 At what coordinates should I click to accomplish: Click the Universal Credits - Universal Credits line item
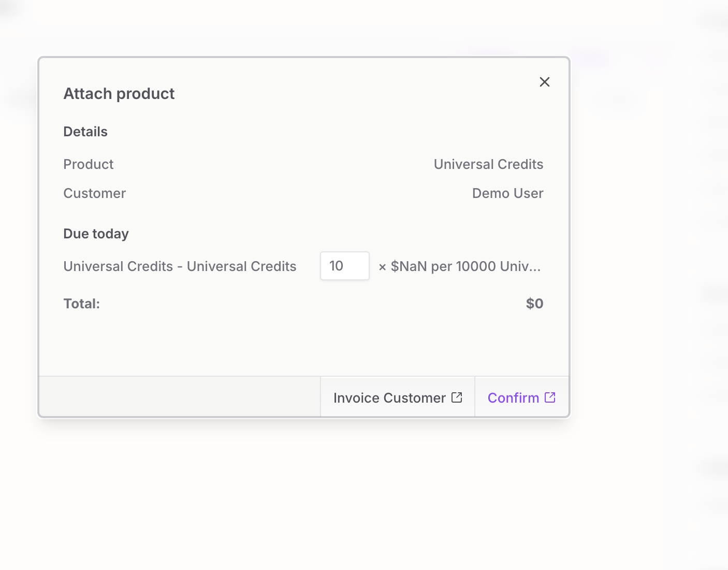click(180, 266)
